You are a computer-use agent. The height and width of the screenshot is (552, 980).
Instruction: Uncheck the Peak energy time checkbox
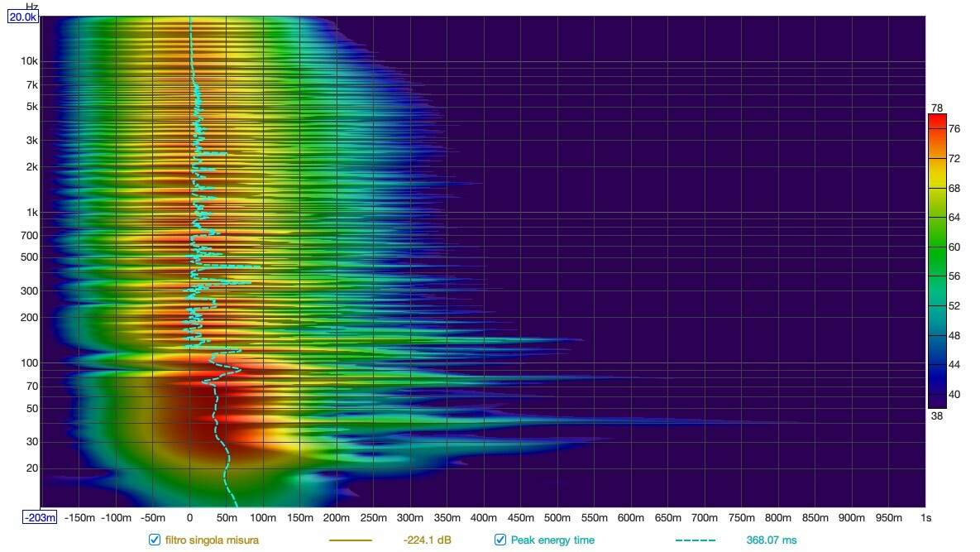coord(500,540)
